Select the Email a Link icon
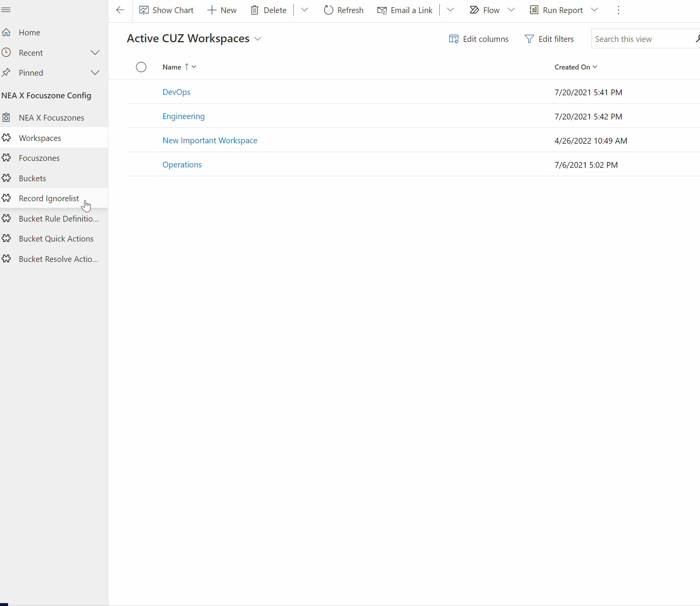The width and height of the screenshot is (700, 606). coord(382,10)
